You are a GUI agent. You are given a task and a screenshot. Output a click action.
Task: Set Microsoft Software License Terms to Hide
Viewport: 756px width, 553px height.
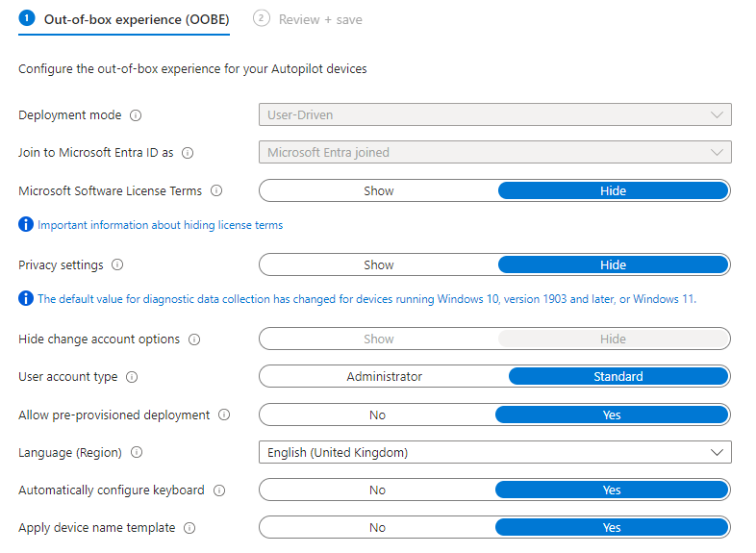tap(613, 191)
